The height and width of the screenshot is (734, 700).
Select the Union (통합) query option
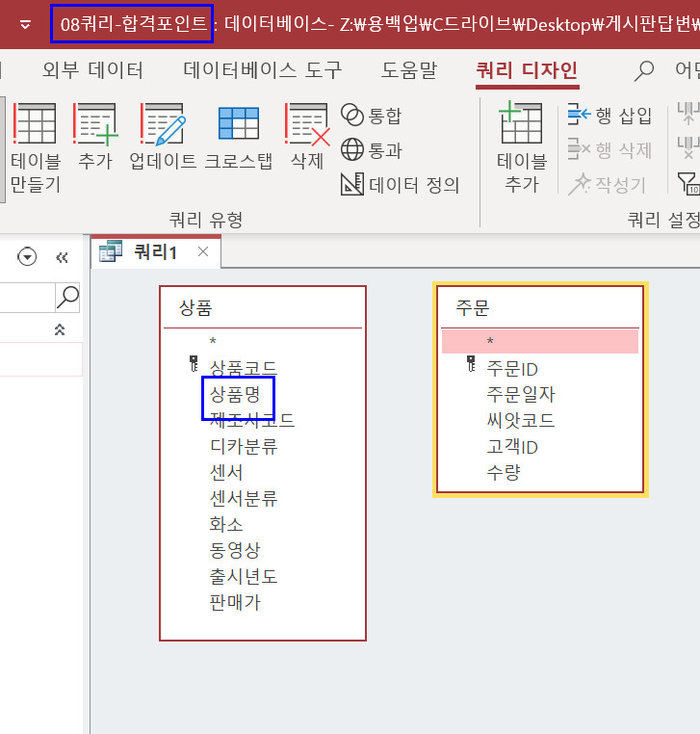pyautogui.click(x=373, y=116)
